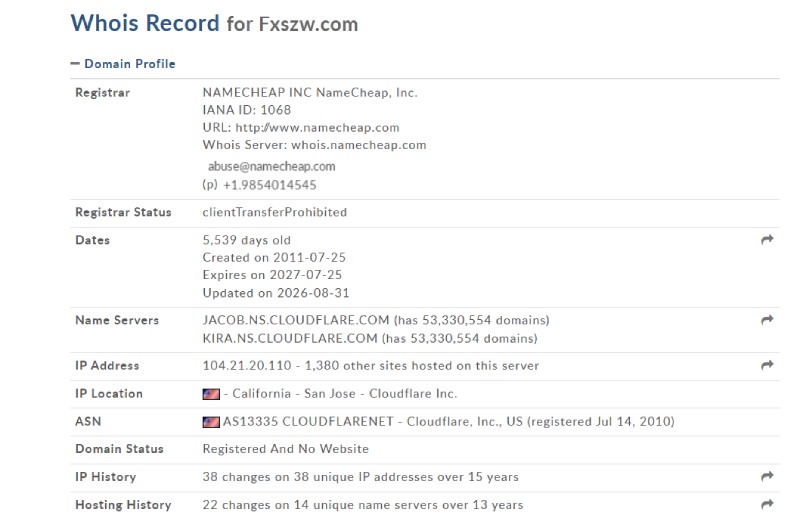Viewport: 800px width, 515px height.
Task: Select the Name Servers row label
Action: [x=117, y=320]
